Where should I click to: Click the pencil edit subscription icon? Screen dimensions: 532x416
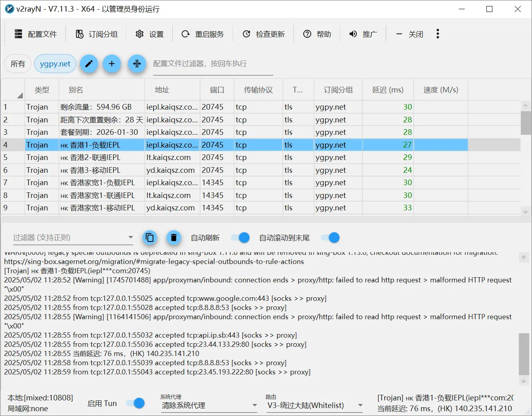89,64
